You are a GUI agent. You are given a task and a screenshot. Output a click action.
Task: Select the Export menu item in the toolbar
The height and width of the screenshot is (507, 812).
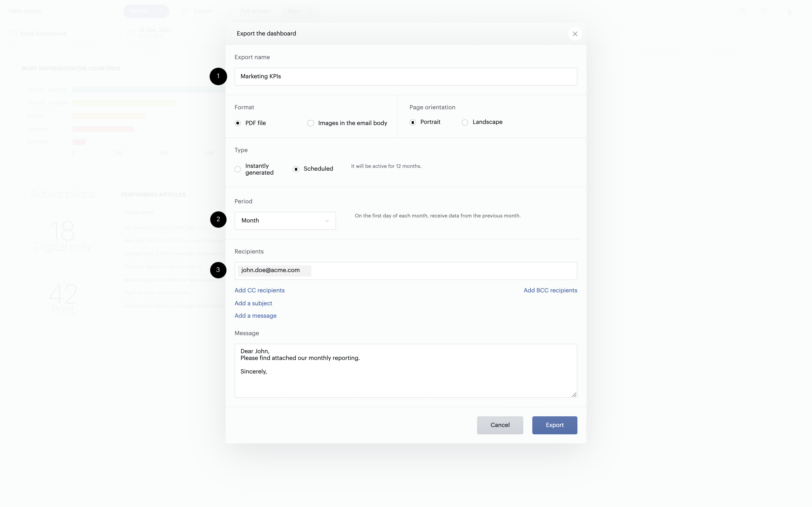click(x=202, y=11)
